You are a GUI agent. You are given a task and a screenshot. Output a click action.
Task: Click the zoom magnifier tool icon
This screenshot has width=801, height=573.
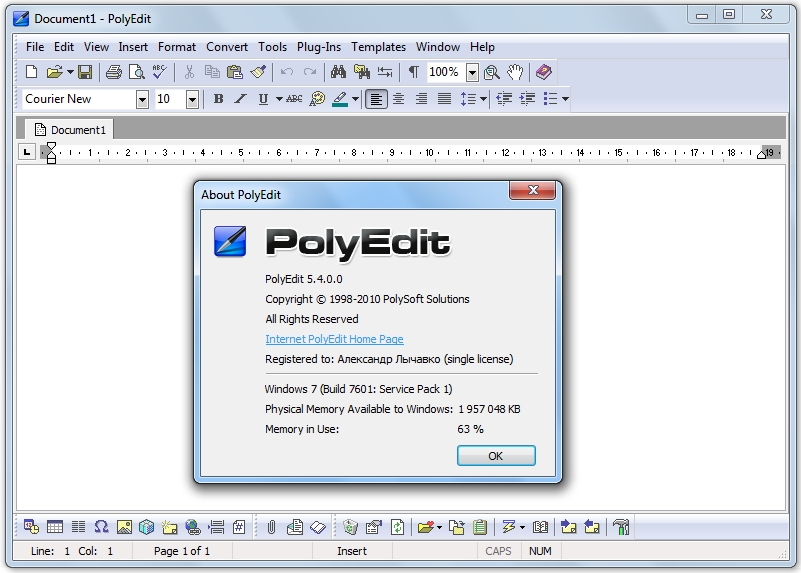click(x=491, y=72)
